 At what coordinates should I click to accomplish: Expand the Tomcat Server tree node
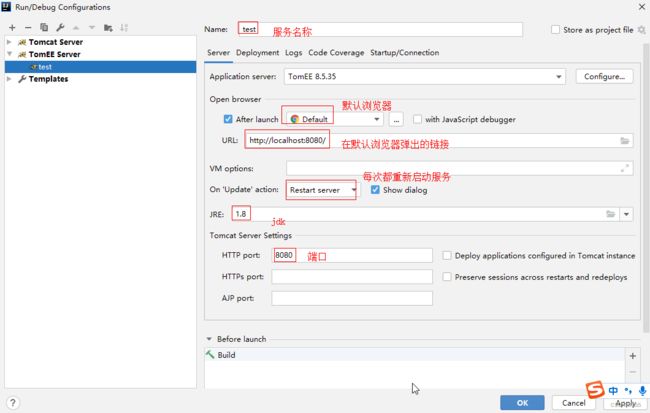(9, 42)
